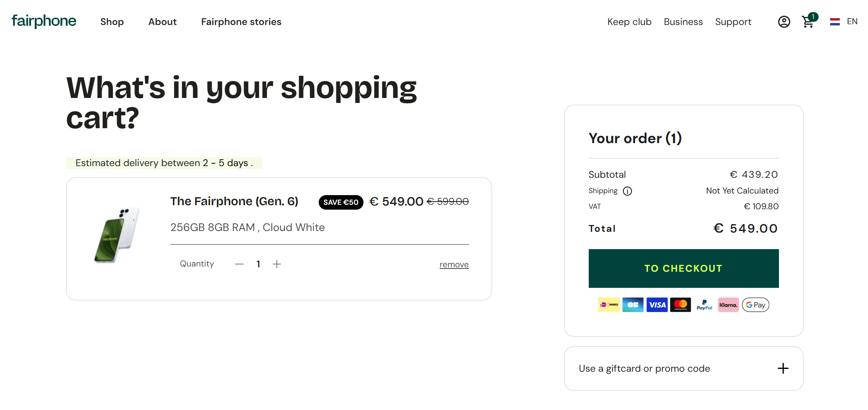Go to Fairphone stories

(241, 22)
